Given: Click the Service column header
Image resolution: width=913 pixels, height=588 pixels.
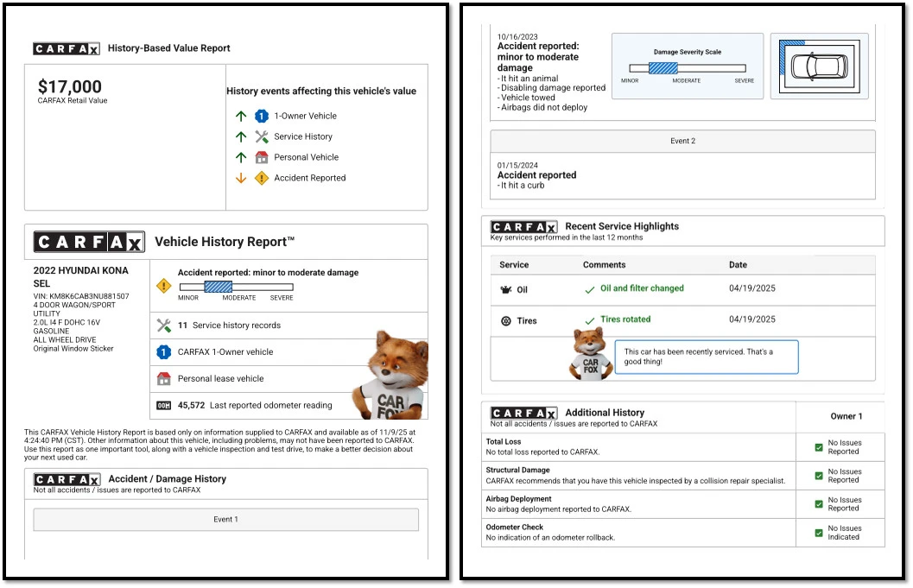Looking at the screenshot, I should tap(514, 265).
